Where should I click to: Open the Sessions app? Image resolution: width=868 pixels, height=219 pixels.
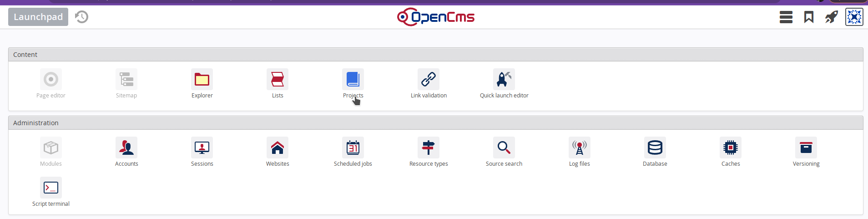coord(202,148)
